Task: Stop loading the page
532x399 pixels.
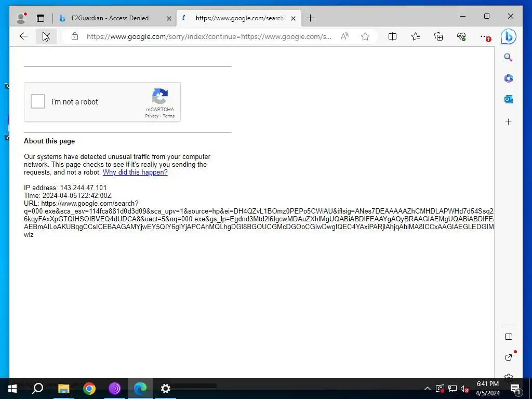Action: (x=46, y=36)
